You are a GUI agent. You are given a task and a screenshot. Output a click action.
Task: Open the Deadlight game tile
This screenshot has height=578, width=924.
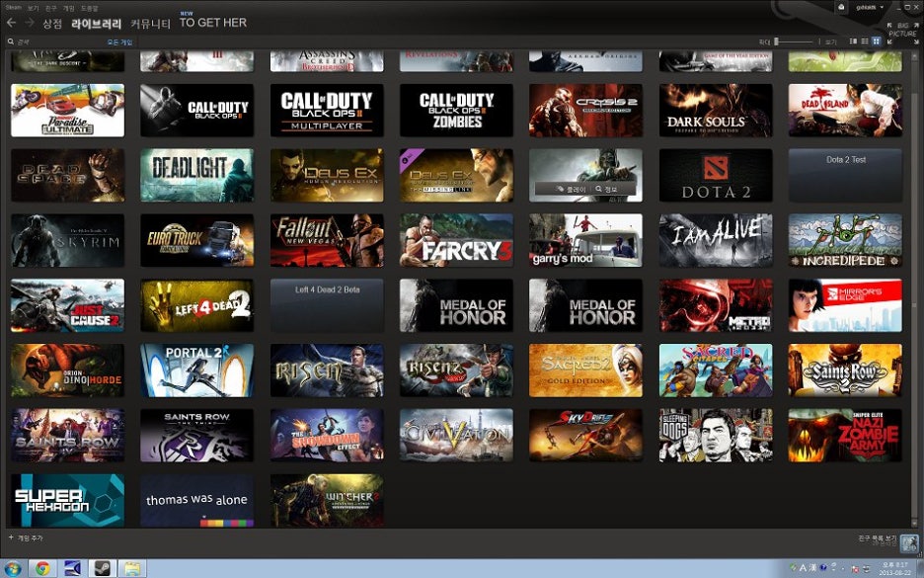pos(196,175)
